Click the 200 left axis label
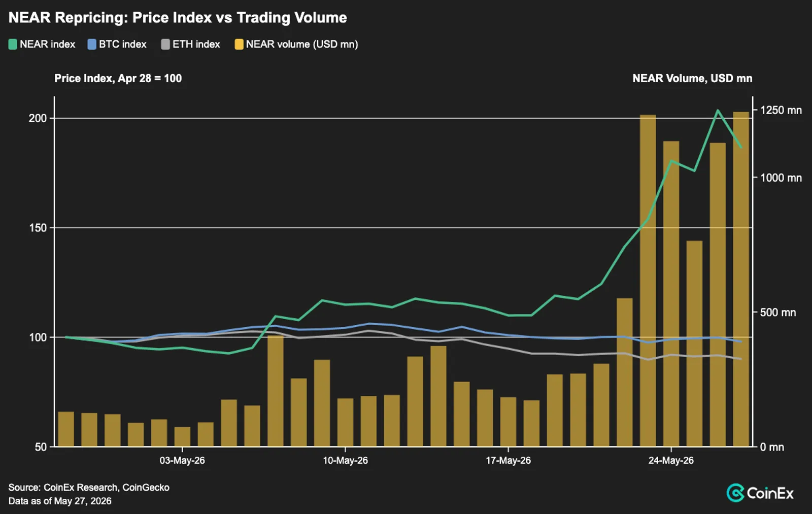The image size is (812, 514). tap(38, 118)
